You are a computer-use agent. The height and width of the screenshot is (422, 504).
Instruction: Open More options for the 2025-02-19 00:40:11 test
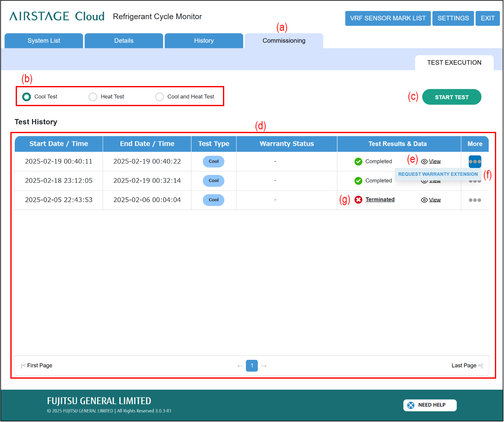[475, 162]
